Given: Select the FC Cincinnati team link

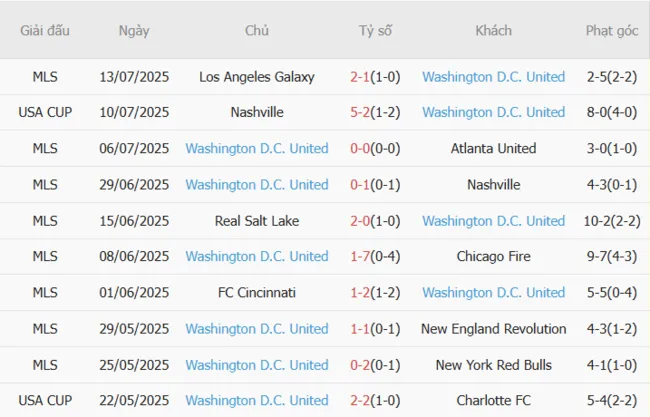Looking at the screenshot, I should click(x=257, y=293).
